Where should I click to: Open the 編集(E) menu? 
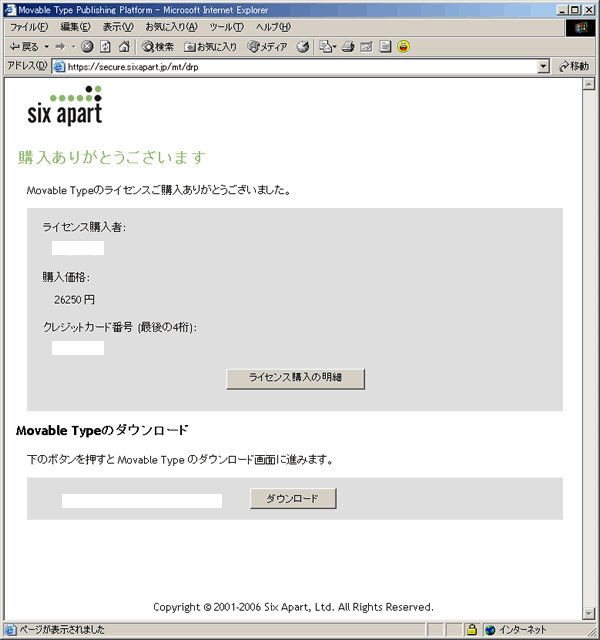76,27
